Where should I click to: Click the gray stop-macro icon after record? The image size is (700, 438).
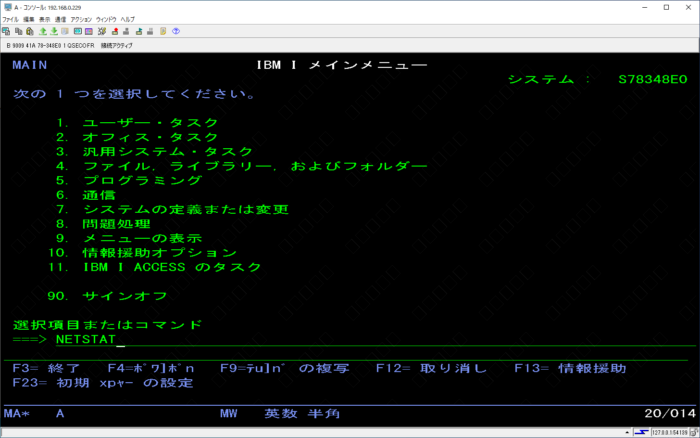[x=126, y=31]
